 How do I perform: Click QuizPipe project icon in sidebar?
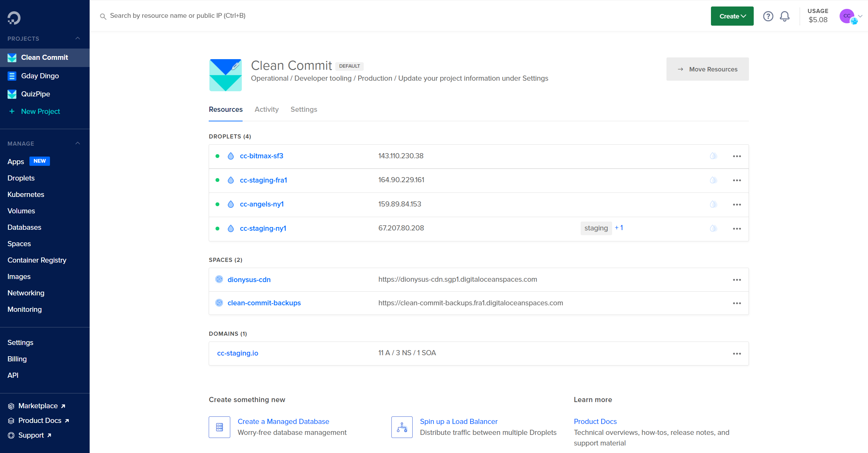[x=12, y=94]
